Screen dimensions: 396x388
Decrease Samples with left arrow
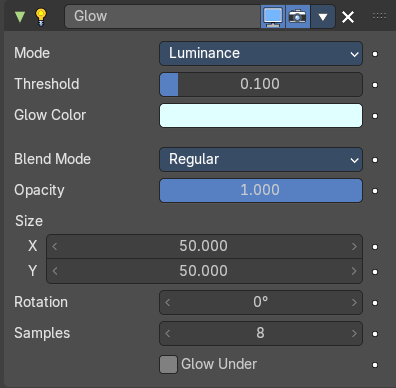click(x=168, y=333)
